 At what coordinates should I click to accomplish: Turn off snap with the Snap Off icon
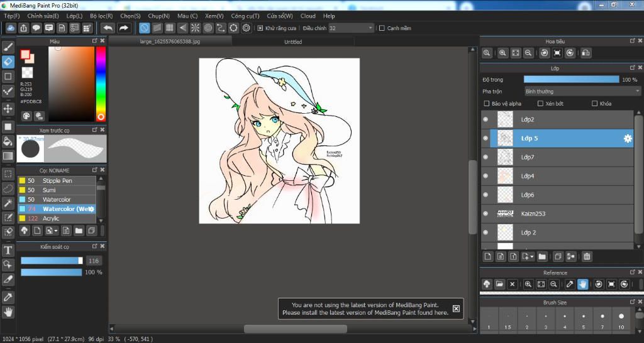[x=144, y=28]
